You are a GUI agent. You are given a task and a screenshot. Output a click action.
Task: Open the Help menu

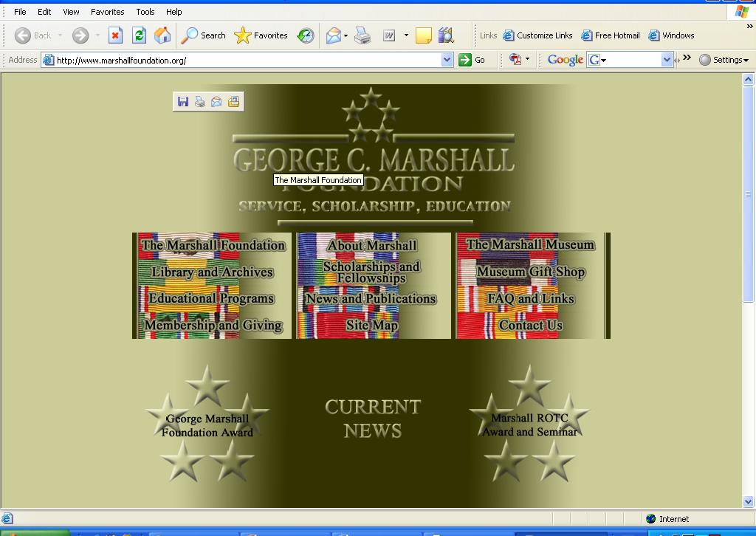[x=174, y=12]
